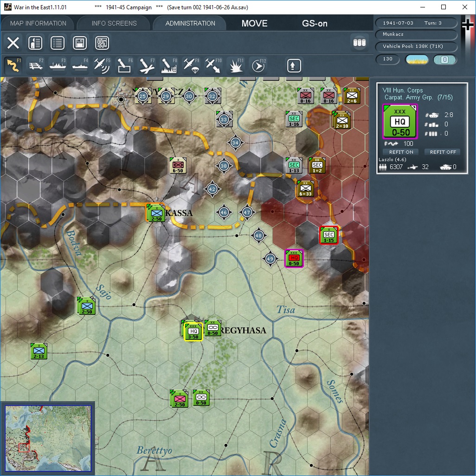The width and height of the screenshot is (476, 476).
Task: Click the large HQ 0-50 counter in unit panel
Action: (400, 121)
